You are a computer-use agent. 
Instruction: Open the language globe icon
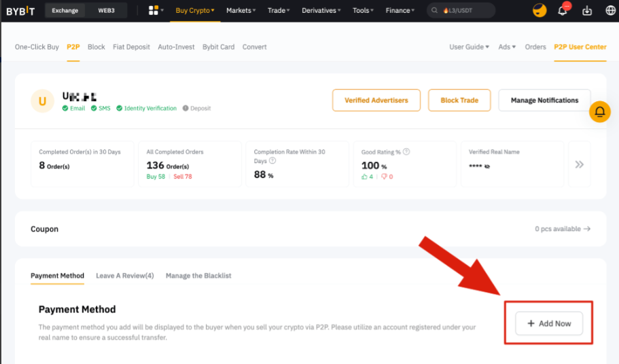click(x=610, y=11)
